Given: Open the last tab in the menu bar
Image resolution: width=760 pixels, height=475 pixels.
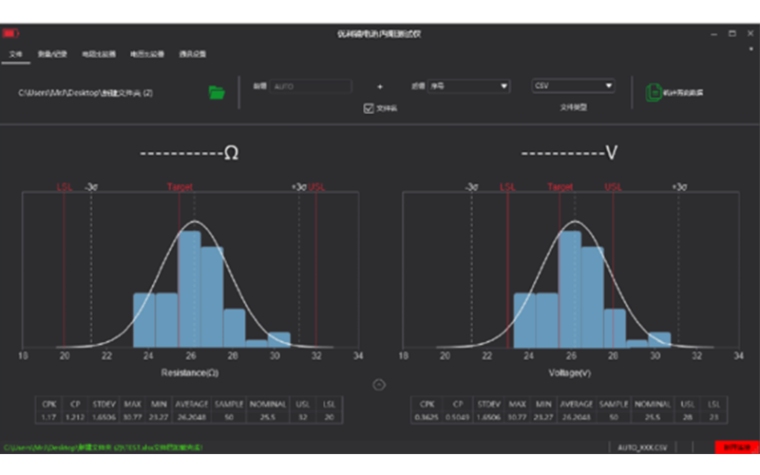Looking at the screenshot, I should (192, 53).
